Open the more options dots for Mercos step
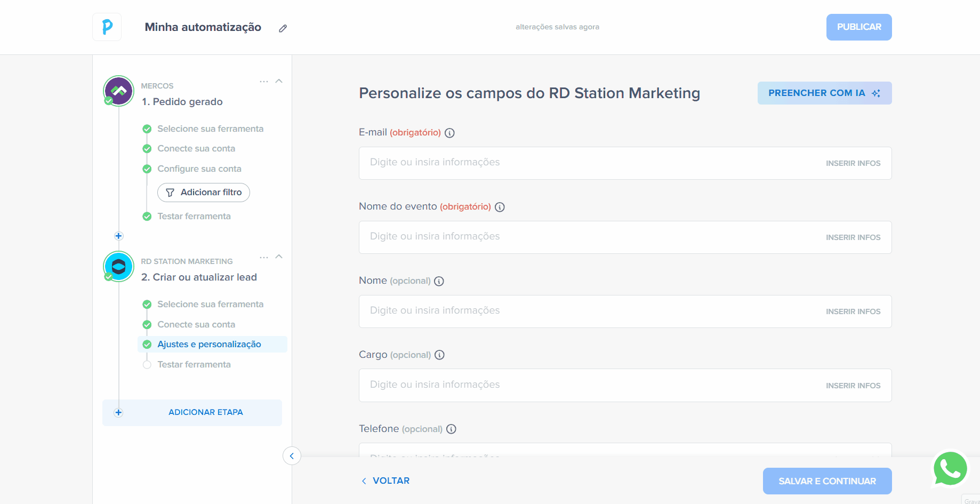Viewport: 980px width, 504px height. pyautogui.click(x=264, y=82)
